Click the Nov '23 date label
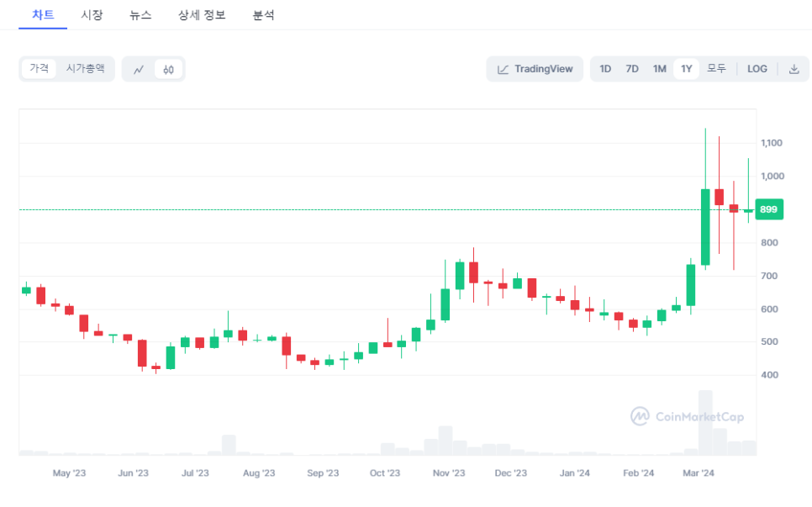 click(x=449, y=473)
